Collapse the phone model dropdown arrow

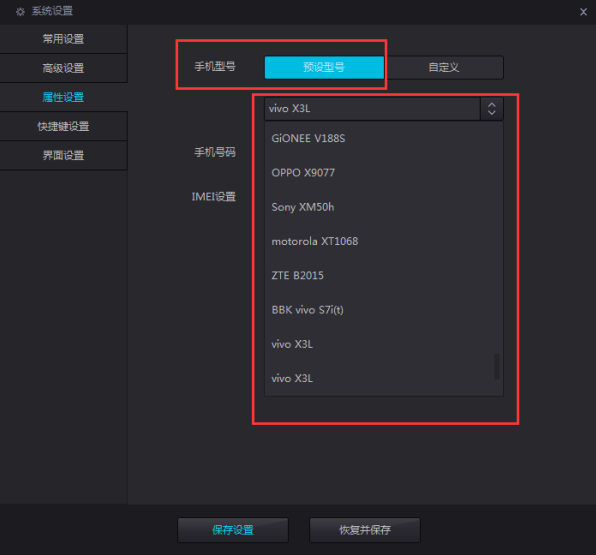click(x=491, y=109)
